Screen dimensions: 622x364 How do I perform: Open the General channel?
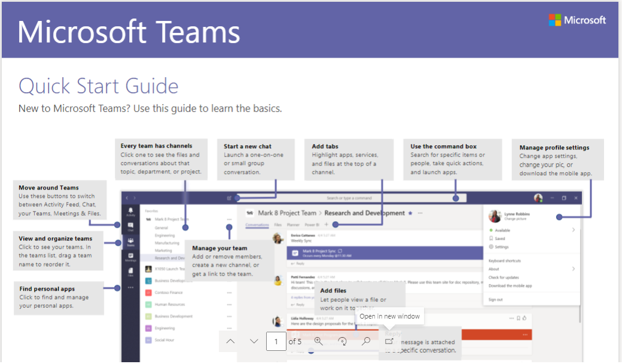tap(161, 228)
